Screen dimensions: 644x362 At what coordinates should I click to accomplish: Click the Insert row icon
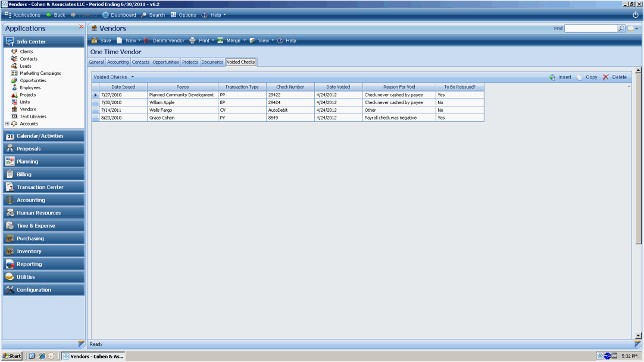pyautogui.click(x=552, y=77)
